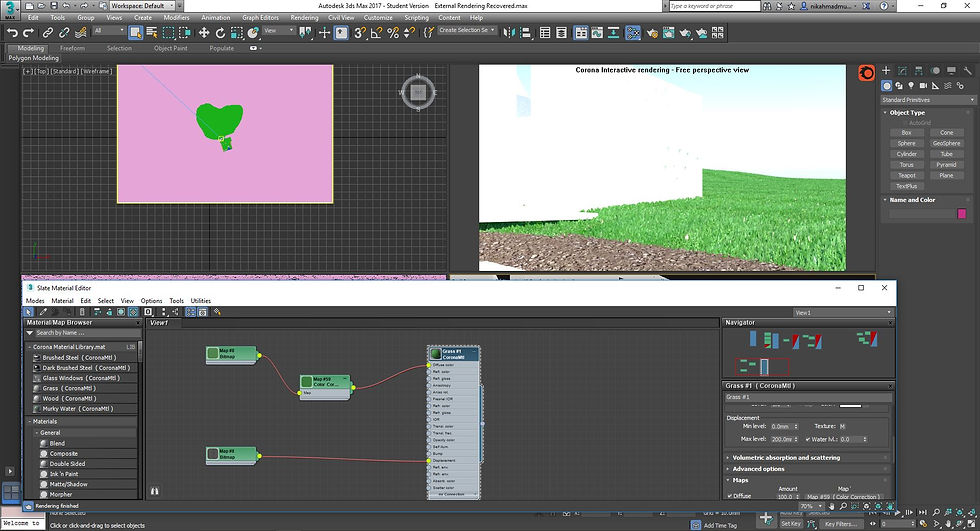Switch to the Object Paint ribbon tab
Image resolution: width=980 pixels, height=531 pixels.
pyautogui.click(x=171, y=48)
